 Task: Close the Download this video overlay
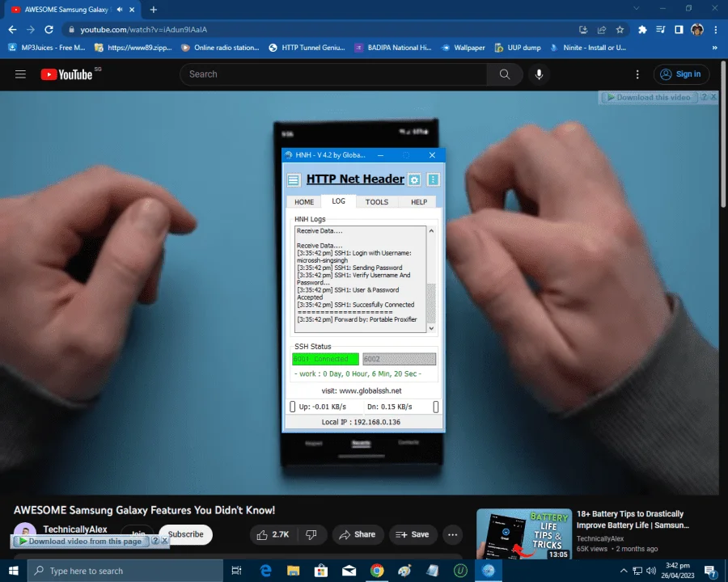click(x=713, y=97)
